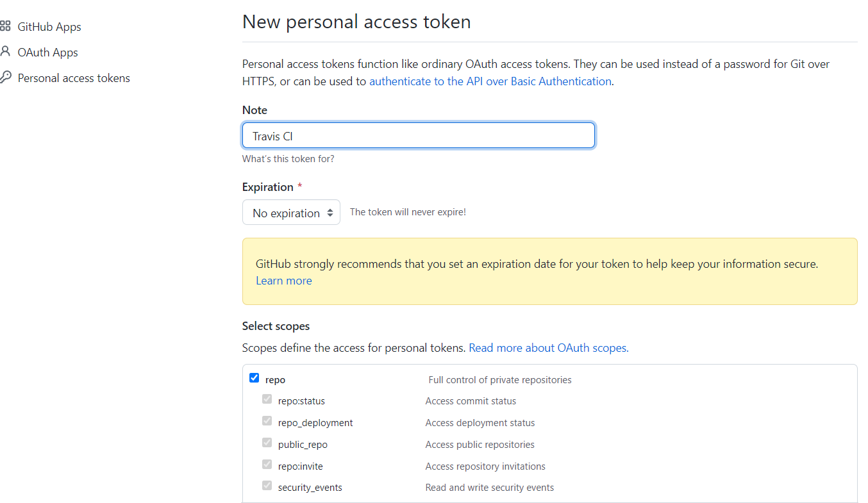The image size is (868, 503).
Task: Toggle the repo:status checkbox
Action: (267, 399)
